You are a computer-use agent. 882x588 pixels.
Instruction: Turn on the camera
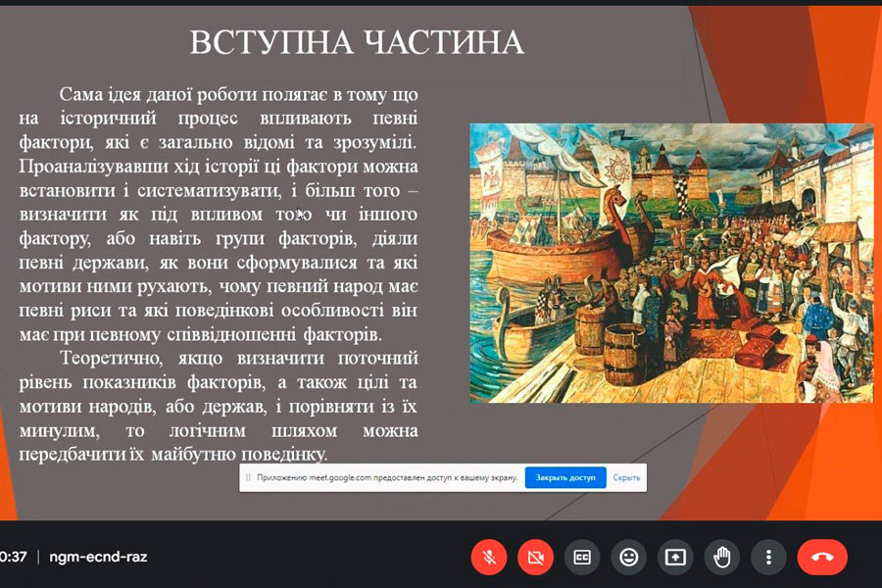click(535, 557)
